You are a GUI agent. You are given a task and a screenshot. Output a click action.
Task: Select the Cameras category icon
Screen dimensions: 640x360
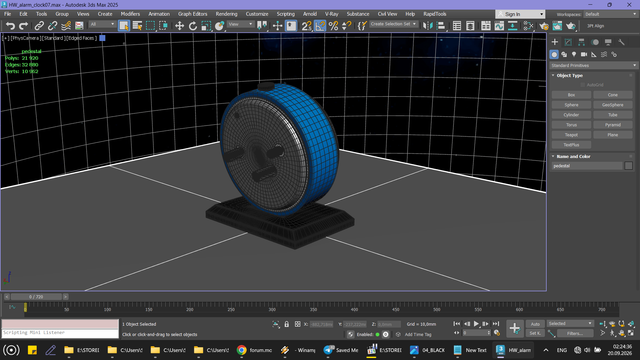tap(584, 54)
